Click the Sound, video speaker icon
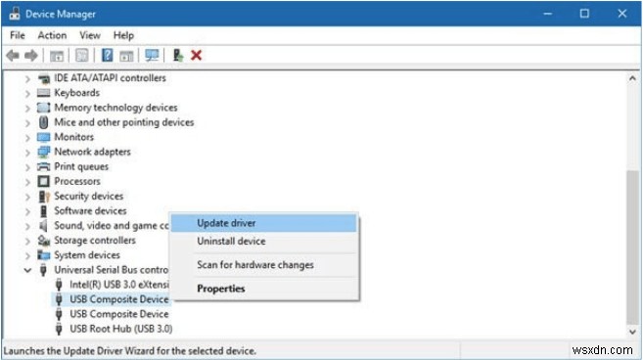Viewport: 644px width, 360px height. pyautogui.click(x=43, y=226)
